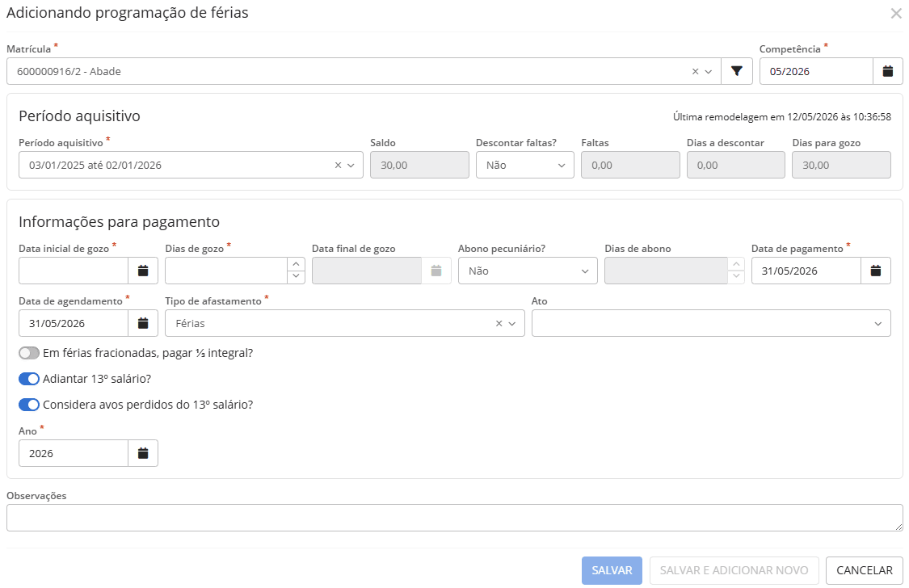Click the Período aquisitivo section heading
Viewport: 909px width, 588px height.
(79, 115)
